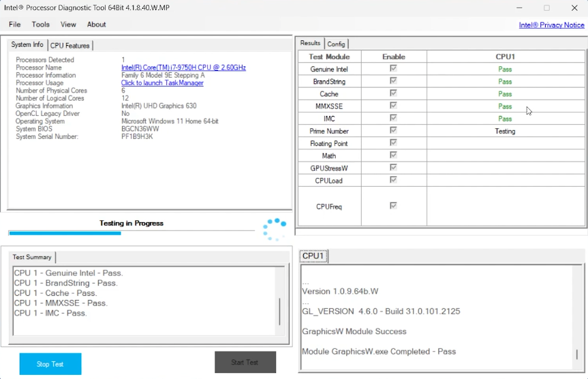Click the Intel Privacy Notice link

551,25
